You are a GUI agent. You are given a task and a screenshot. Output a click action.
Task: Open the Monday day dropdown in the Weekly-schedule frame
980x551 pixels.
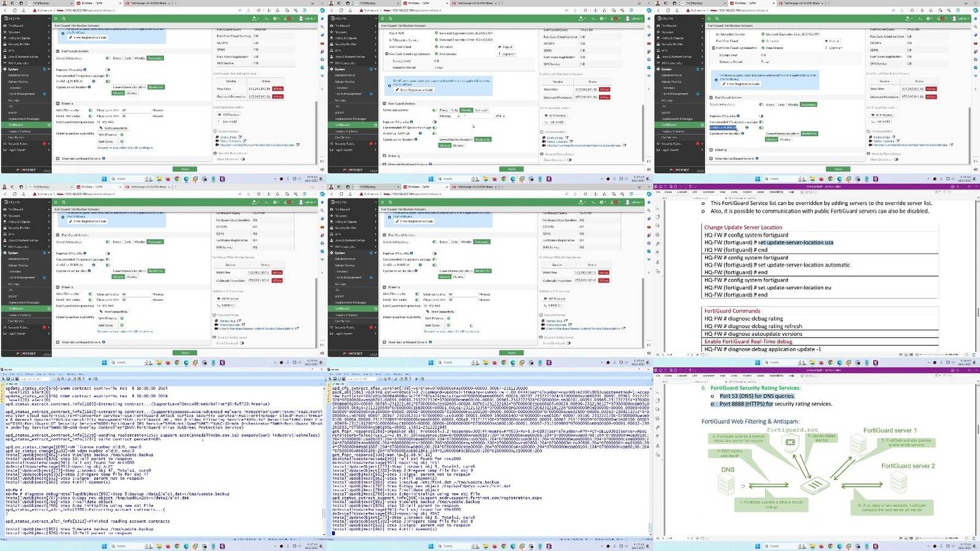(x=450, y=116)
